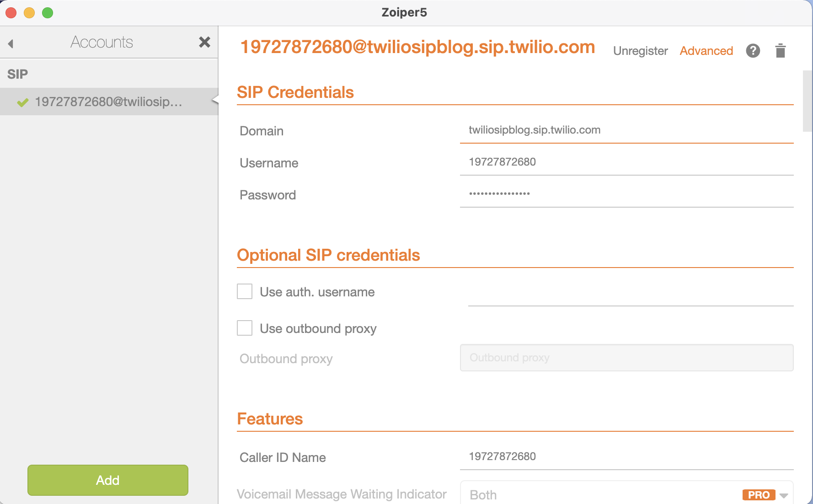Image resolution: width=813 pixels, height=504 pixels.
Task: Click the Voicemail Message Waiting Indicator label
Action: pos(342,494)
